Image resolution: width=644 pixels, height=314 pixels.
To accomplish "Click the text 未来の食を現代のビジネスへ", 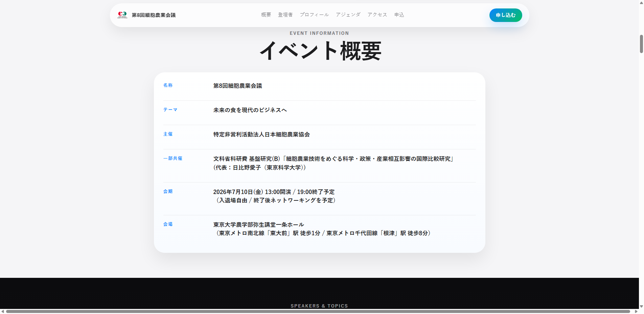I will point(250,110).
